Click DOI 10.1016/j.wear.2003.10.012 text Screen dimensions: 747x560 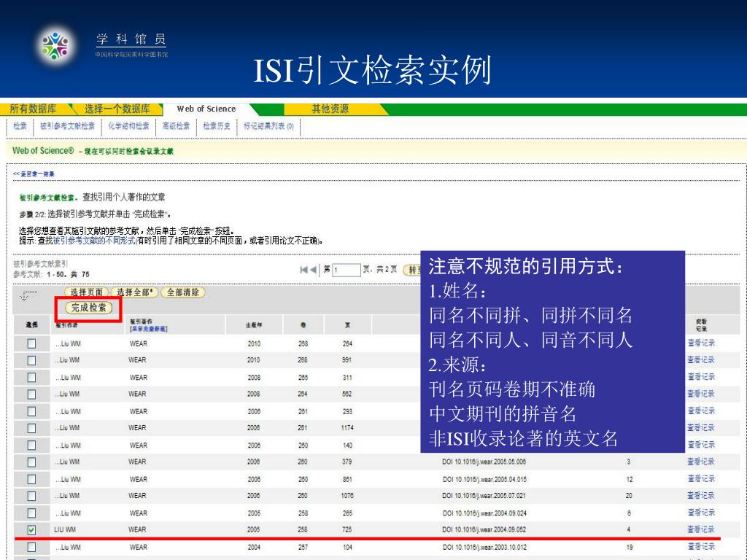pos(484,548)
